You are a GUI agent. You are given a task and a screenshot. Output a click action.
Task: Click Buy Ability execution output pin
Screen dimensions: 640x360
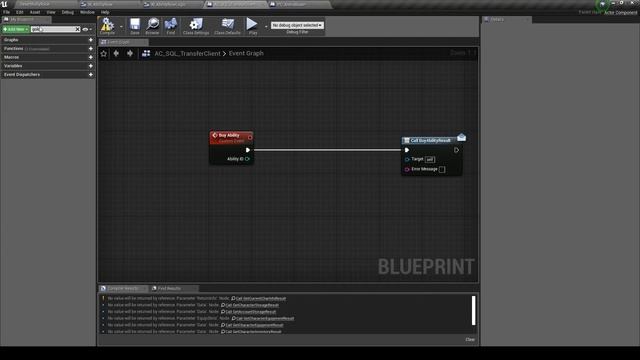248,150
